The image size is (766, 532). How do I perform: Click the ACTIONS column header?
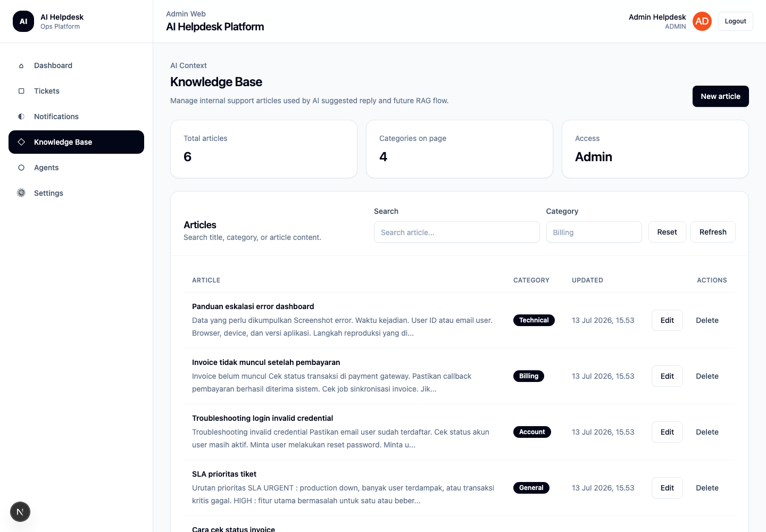click(x=712, y=280)
